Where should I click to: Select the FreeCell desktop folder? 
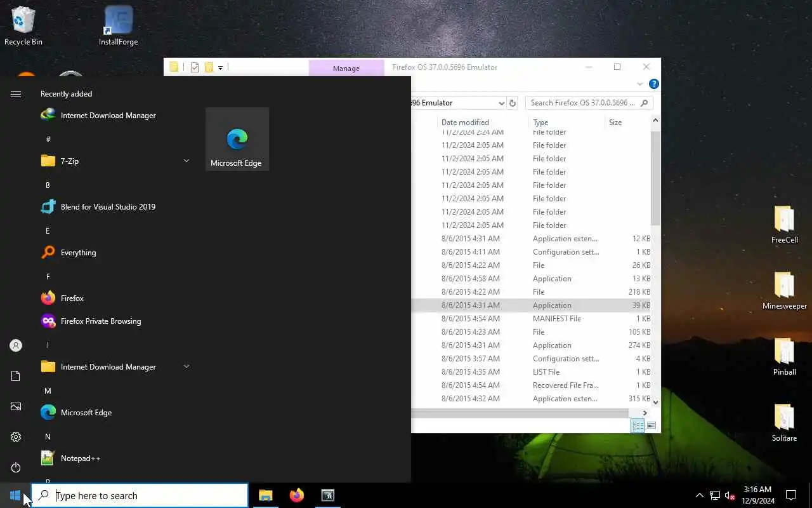click(x=785, y=225)
